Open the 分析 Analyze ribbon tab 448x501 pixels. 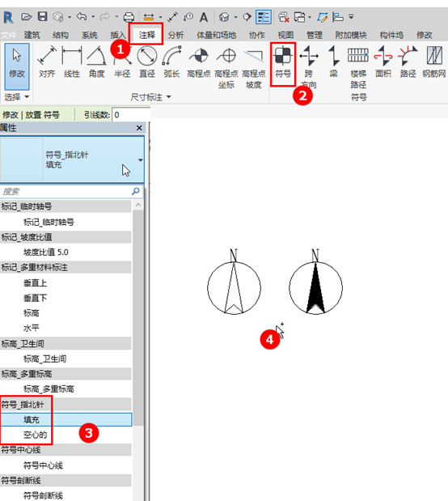click(x=175, y=35)
